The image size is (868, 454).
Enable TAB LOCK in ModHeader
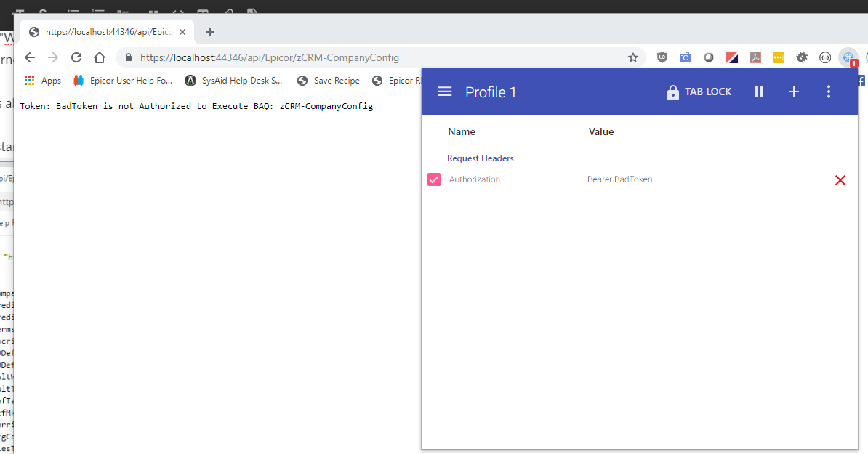(x=699, y=92)
